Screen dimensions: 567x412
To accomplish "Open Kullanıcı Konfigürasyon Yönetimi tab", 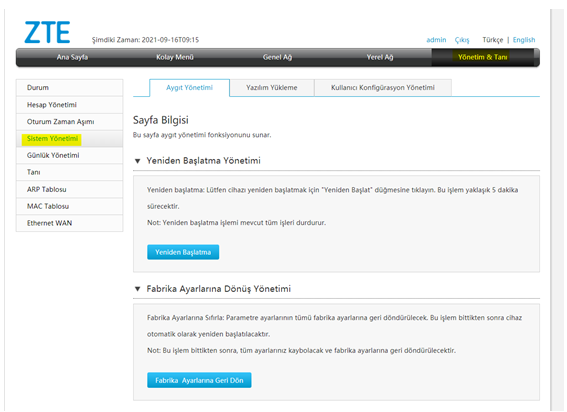I will [383, 88].
